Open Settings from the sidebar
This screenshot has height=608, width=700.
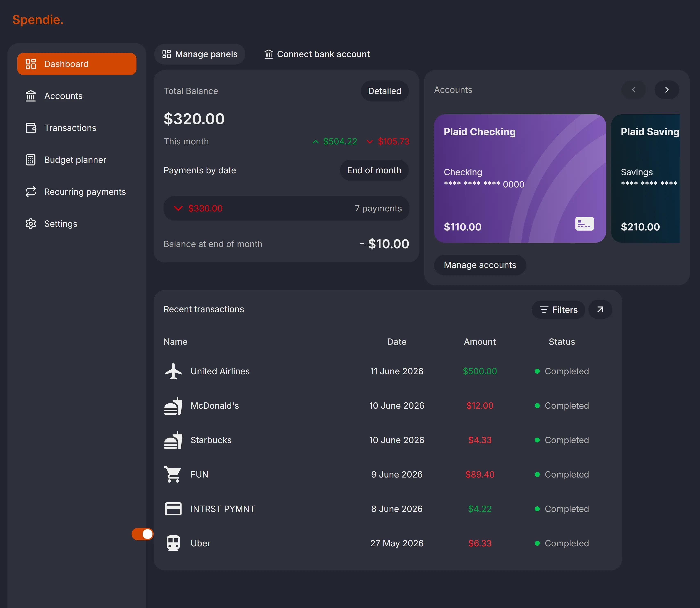[x=77, y=223]
